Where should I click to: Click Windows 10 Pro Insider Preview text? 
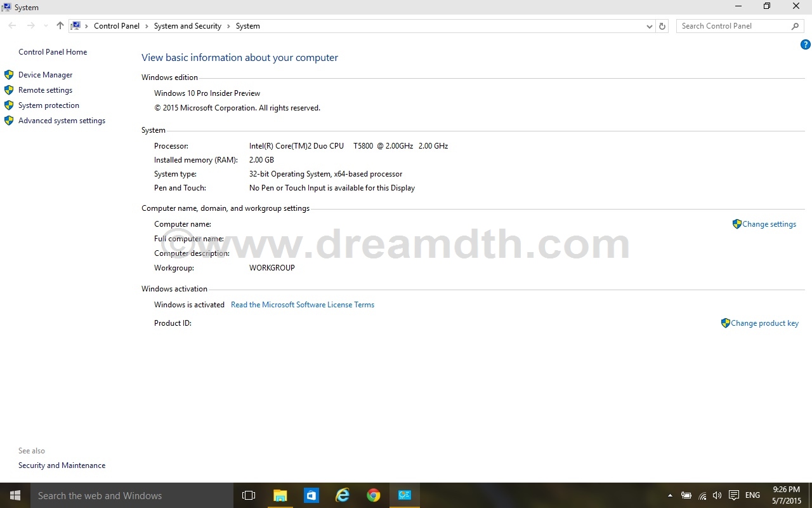tap(207, 93)
